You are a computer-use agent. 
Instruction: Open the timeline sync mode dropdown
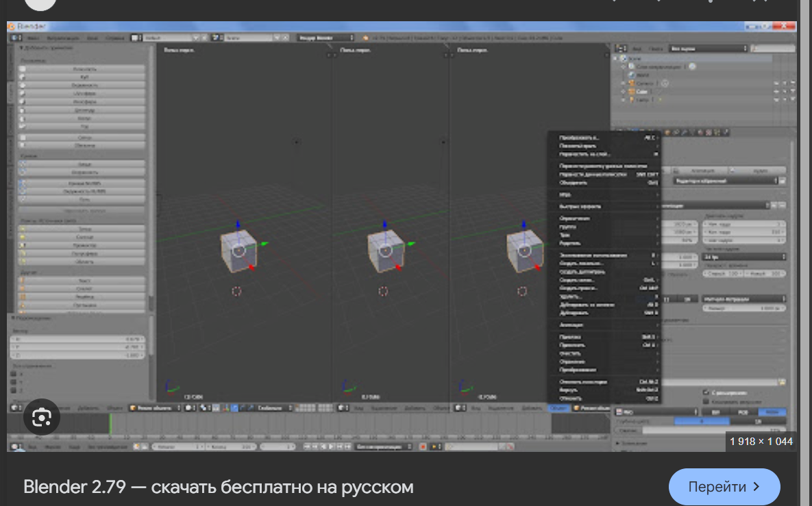384,446
